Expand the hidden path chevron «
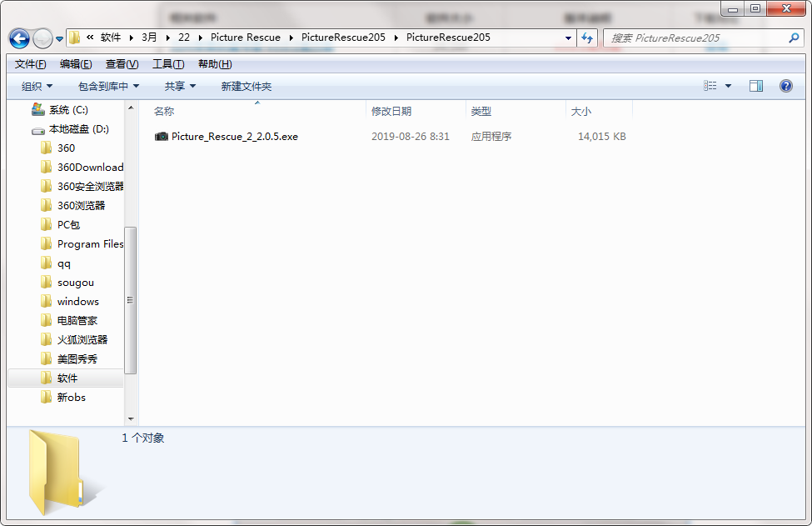 pyautogui.click(x=90, y=38)
